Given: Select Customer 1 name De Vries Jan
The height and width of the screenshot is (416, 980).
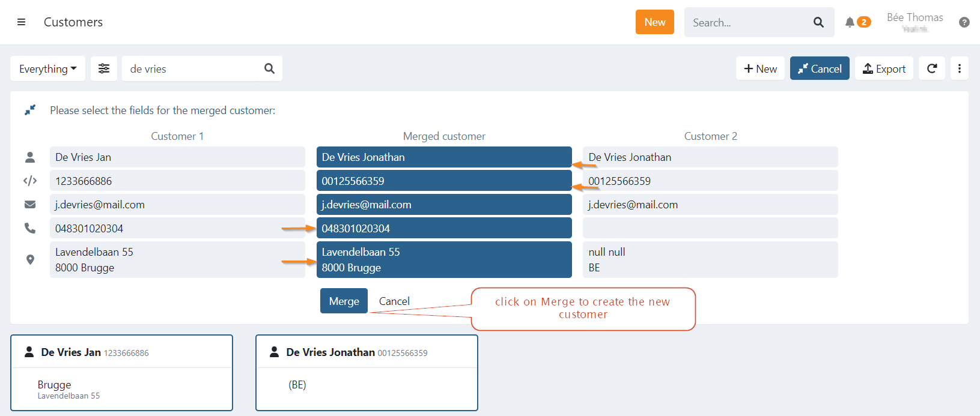Looking at the screenshot, I should (x=177, y=157).
